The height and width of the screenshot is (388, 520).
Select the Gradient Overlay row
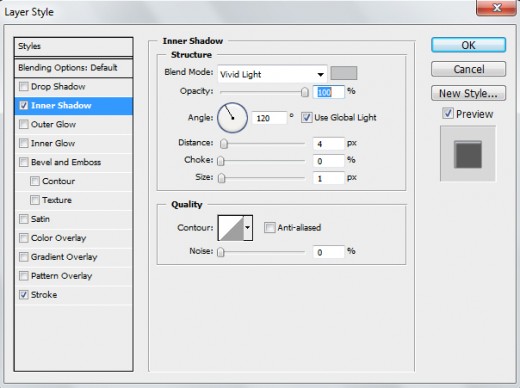(x=73, y=257)
